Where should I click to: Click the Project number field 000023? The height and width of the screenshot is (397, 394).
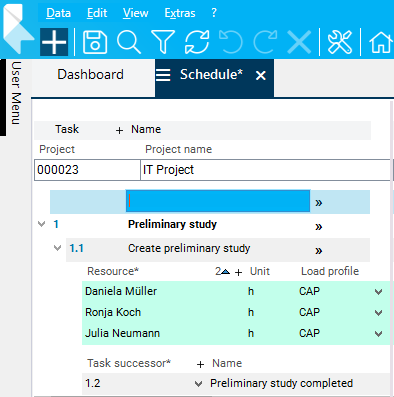(87, 170)
